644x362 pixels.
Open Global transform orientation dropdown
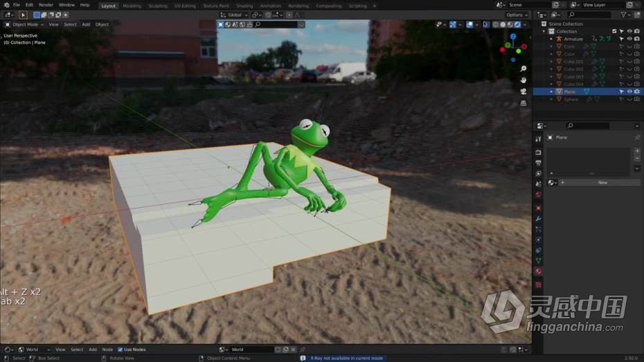[234, 15]
